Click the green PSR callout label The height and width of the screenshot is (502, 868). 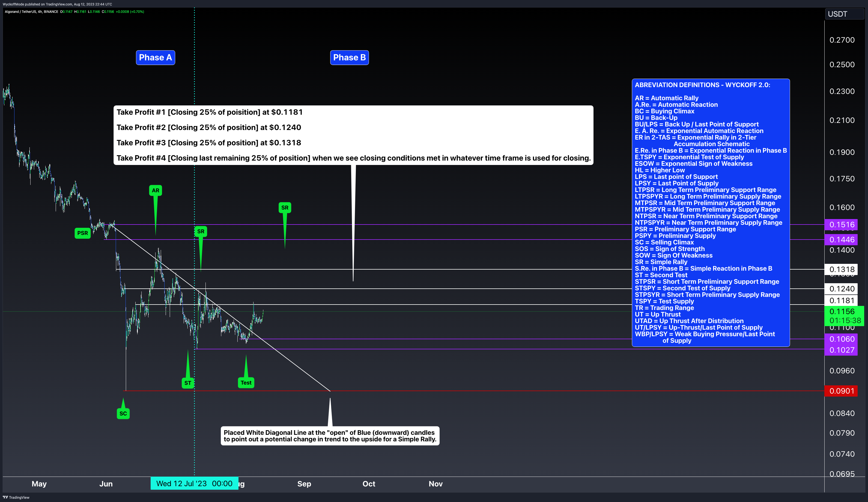pyautogui.click(x=83, y=233)
